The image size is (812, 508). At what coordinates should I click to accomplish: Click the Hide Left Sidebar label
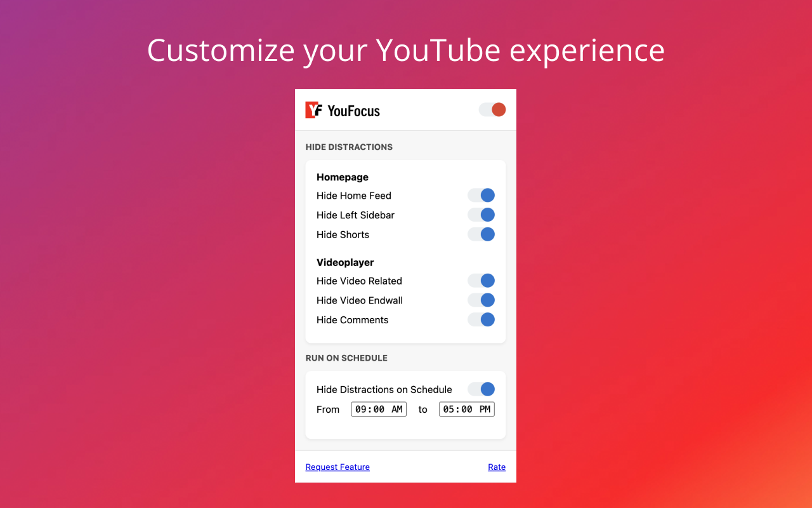pyautogui.click(x=355, y=215)
